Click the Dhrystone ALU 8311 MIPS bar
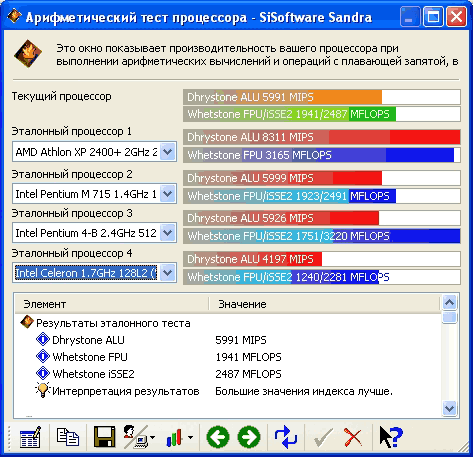The image size is (473, 457). click(x=322, y=137)
